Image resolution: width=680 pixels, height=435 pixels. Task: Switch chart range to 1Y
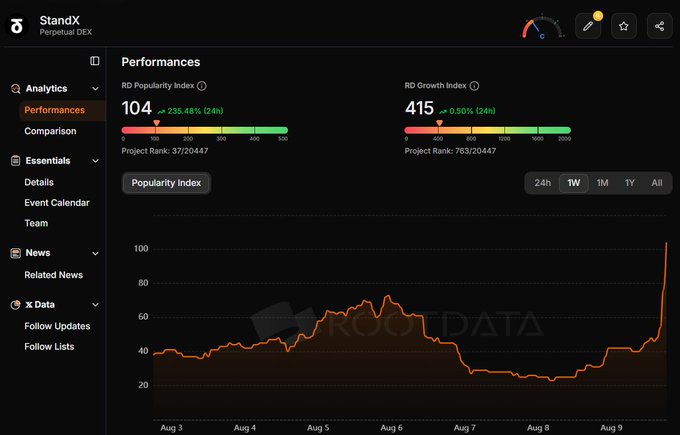[x=630, y=183]
